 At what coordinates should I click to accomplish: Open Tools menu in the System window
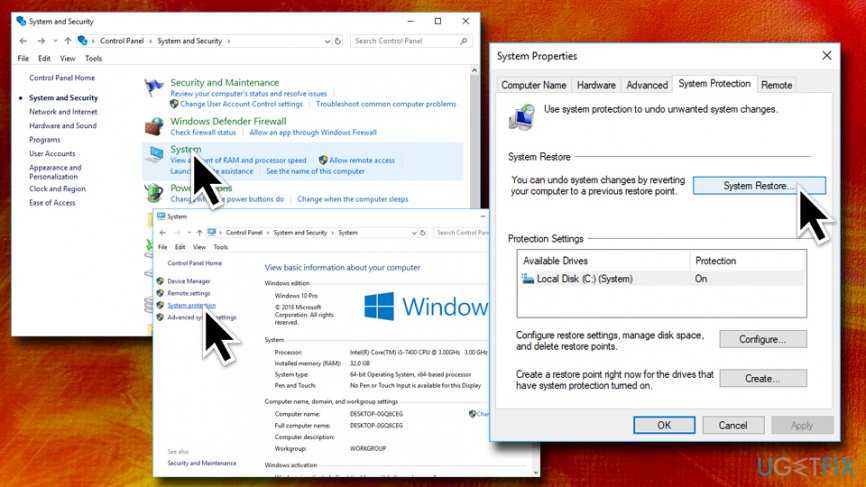click(220, 247)
